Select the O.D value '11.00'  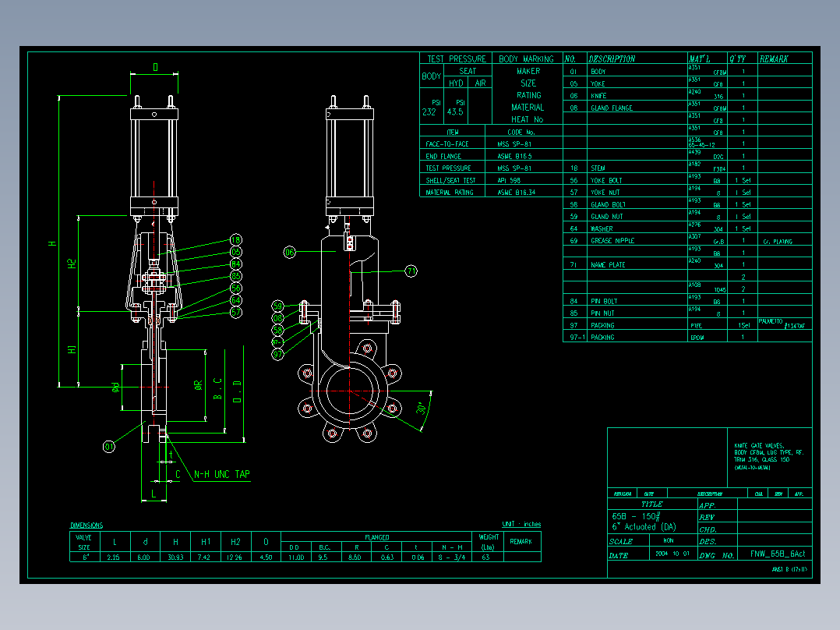pyautogui.click(x=296, y=557)
